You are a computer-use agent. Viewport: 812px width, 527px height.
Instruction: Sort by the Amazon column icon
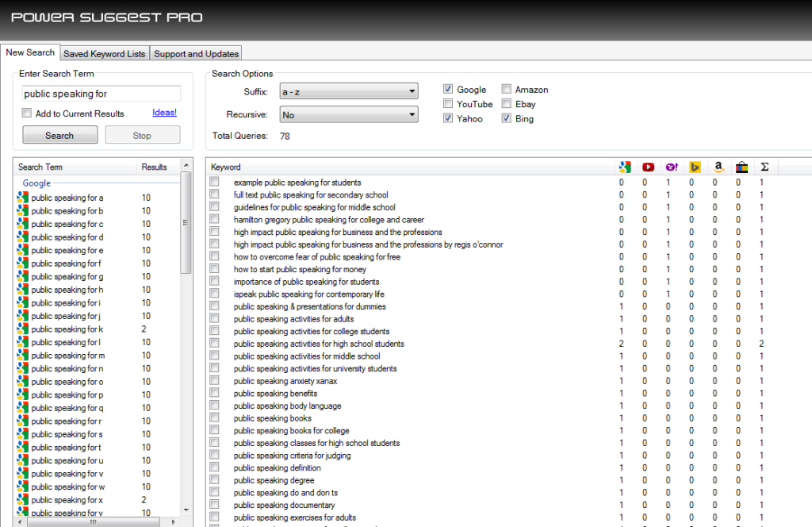point(718,167)
